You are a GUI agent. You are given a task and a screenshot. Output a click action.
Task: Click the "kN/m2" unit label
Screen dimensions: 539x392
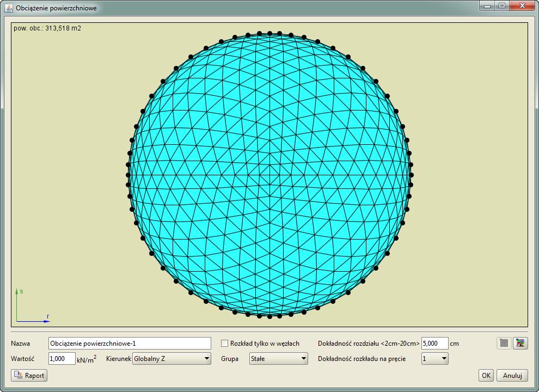[x=87, y=359]
